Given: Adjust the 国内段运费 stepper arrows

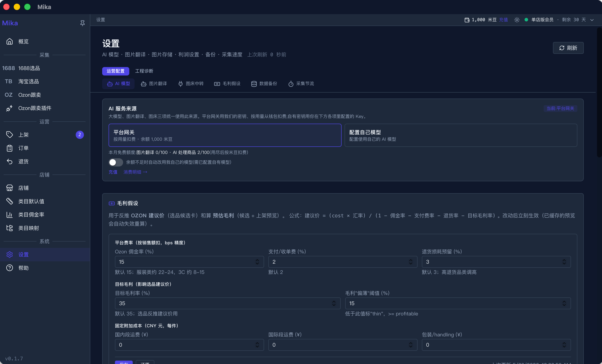Looking at the screenshot, I should (x=257, y=345).
